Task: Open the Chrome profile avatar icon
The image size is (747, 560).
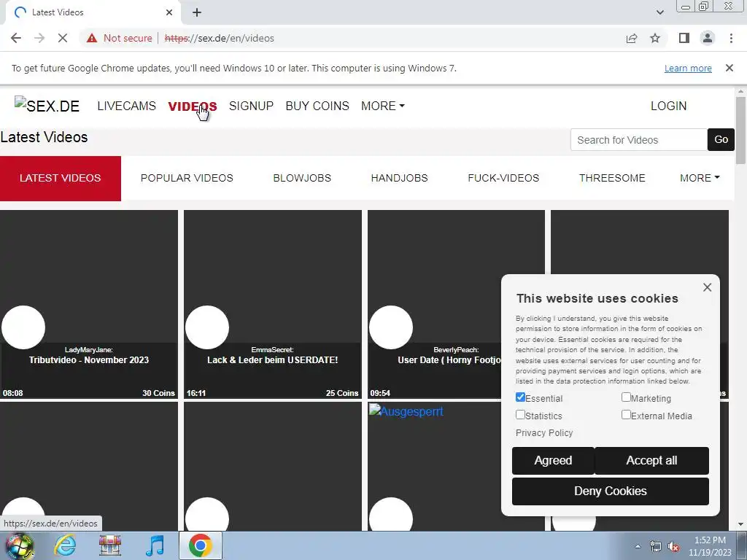Action: (708, 38)
